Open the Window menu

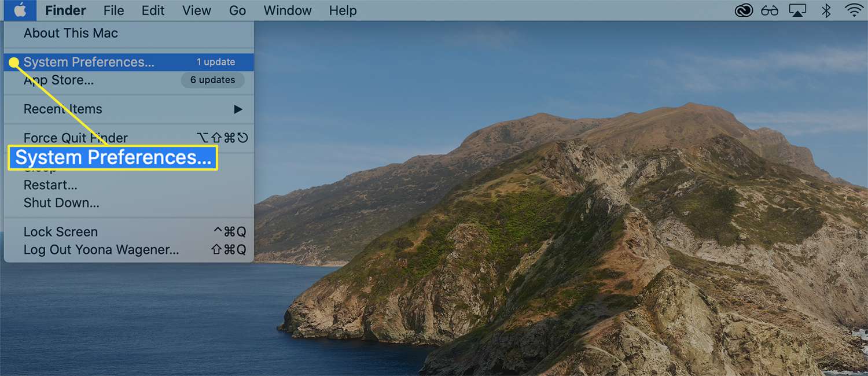[287, 10]
